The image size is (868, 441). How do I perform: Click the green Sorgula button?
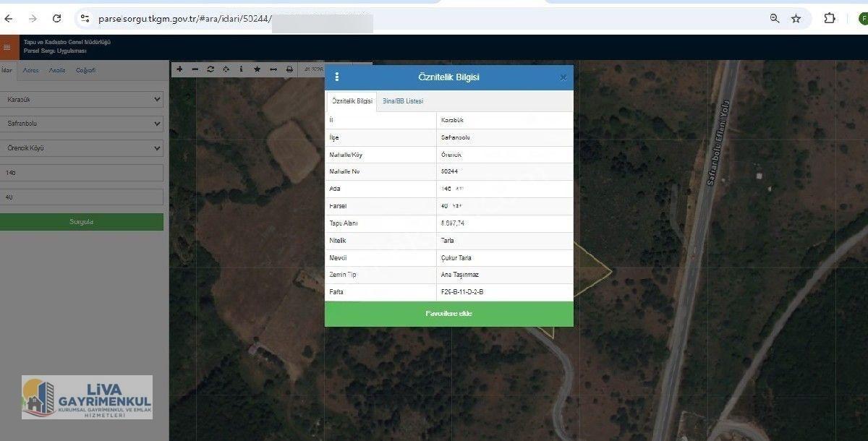tap(81, 222)
